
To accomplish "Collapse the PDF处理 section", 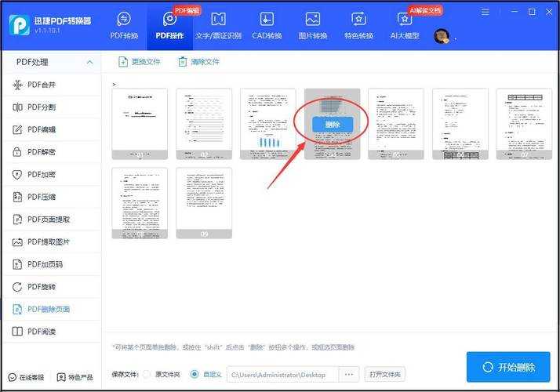I will [89, 62].
